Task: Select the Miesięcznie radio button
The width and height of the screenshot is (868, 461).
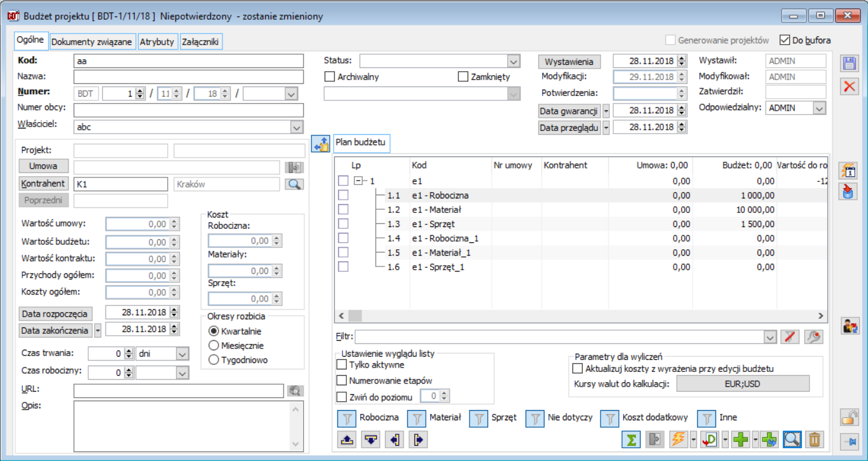Action: 214,346
